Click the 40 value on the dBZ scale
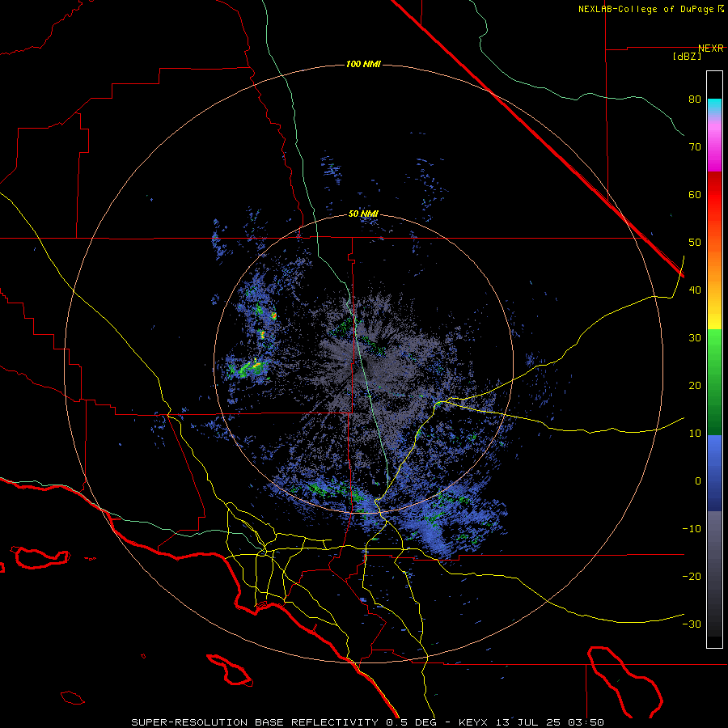The height and width of the screenshot is (728, 728). click(695, 290)
